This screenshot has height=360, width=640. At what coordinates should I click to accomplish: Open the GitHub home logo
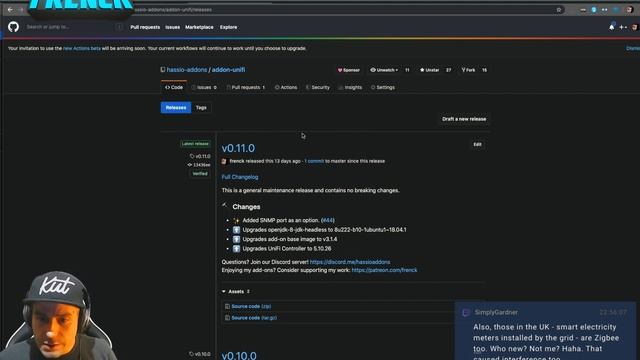click(13, 27)
